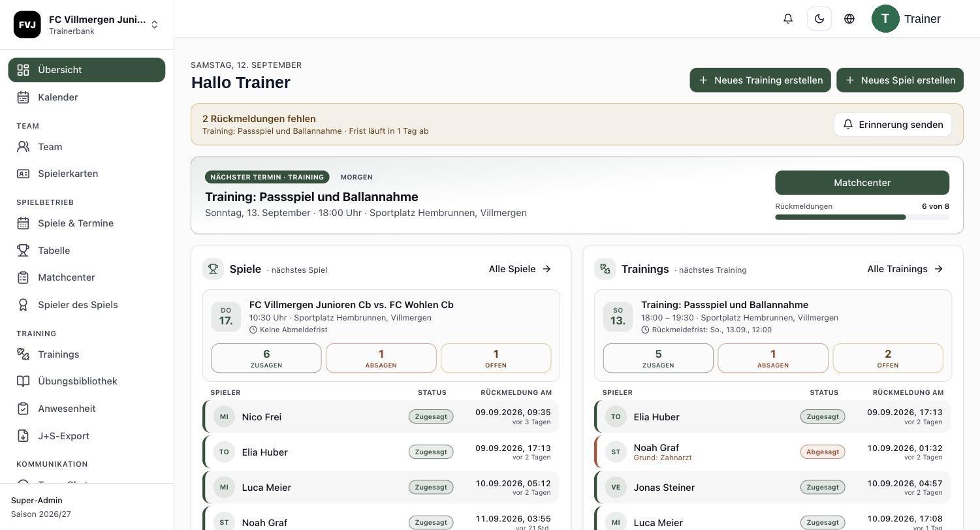Image resolution: width=980 pixels, height=530 pixels.
Task: Click the Trainings card header icon
Action: pyautogui.click(x=605, y=269)
